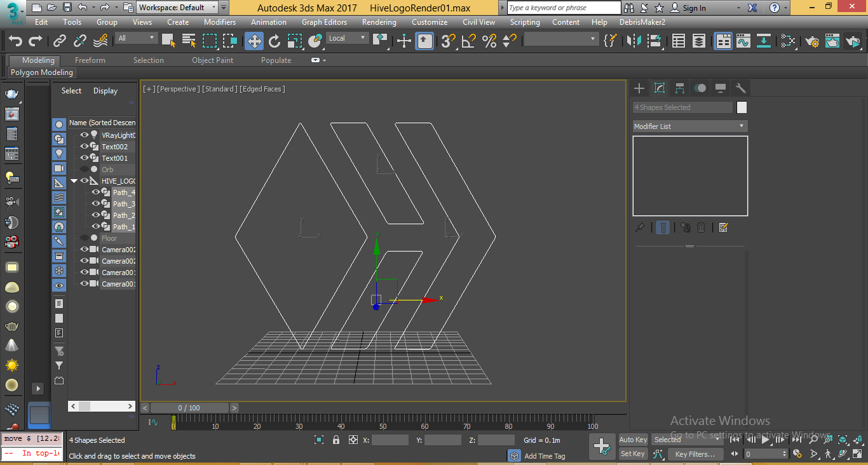Show the hidden Orb object
Screen dimensions: 868x465
(84, 170)
